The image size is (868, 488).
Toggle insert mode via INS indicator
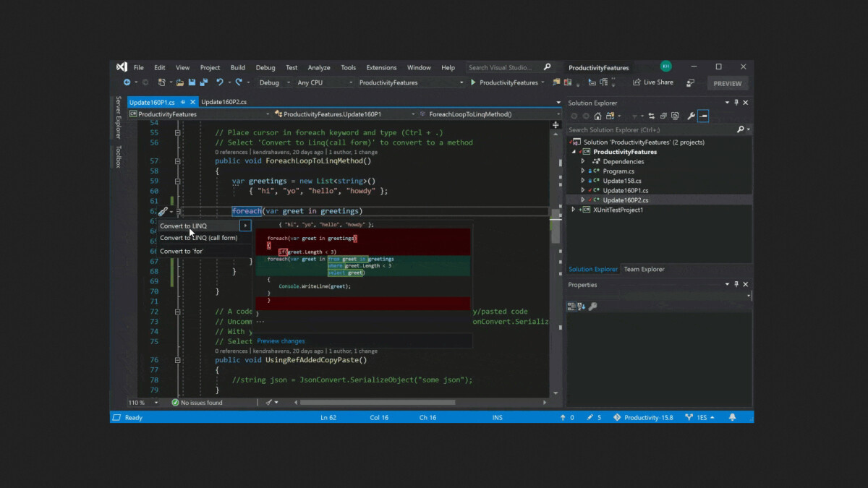(x=497, y=417)
